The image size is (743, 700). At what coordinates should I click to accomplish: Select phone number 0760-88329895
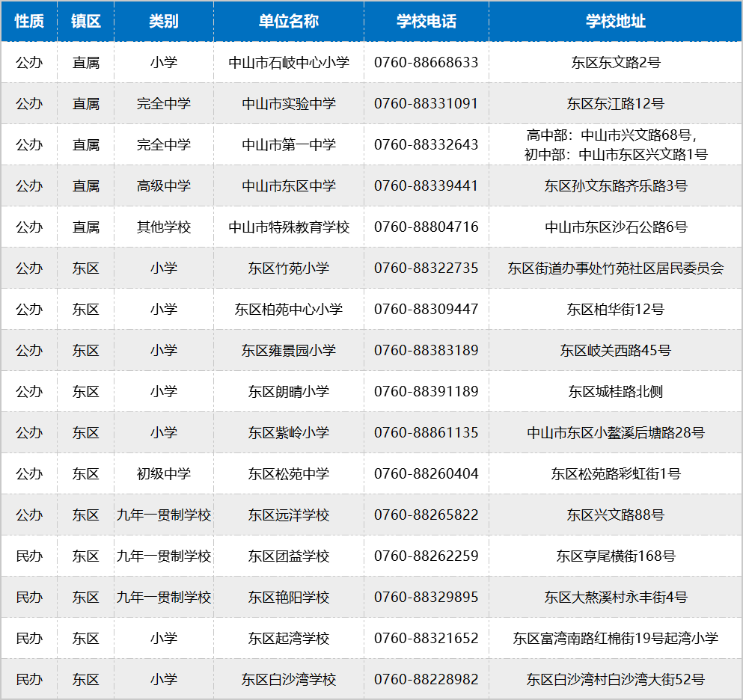[x=426, y=598]
